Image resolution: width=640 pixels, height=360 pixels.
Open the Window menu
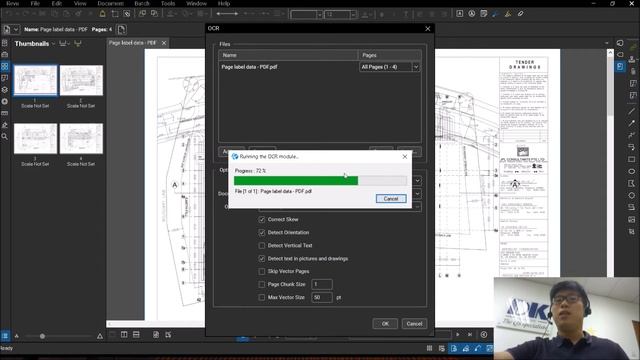click(x=196, y=3)
